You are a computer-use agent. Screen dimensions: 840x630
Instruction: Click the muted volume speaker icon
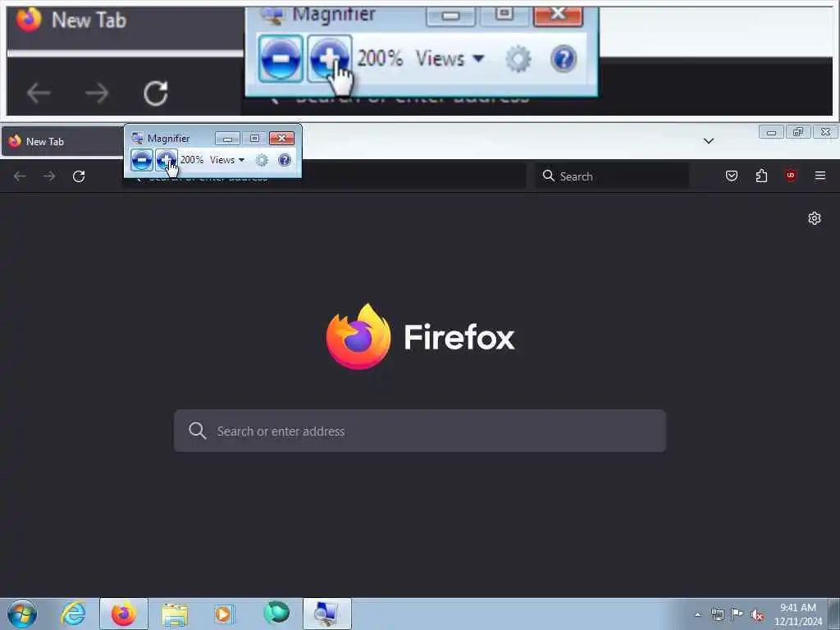click(757, 615)
